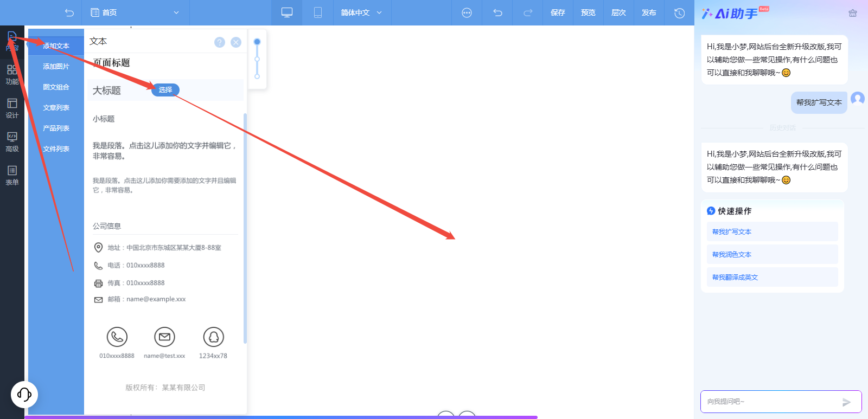Open the 简体中文 language dropdown
868x419 pixels.
coord(361,12)
